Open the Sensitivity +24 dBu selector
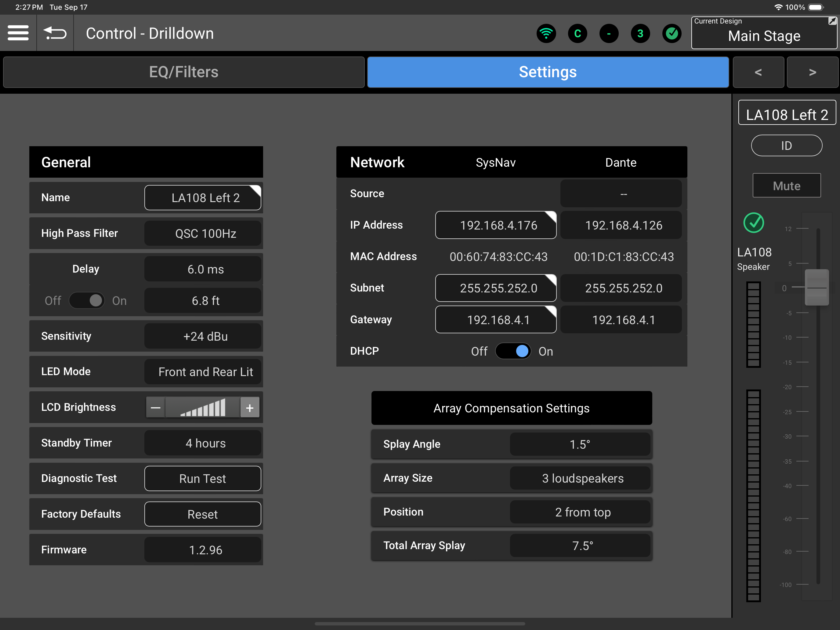This screenshot has width=840, height=630. (202, 336)
